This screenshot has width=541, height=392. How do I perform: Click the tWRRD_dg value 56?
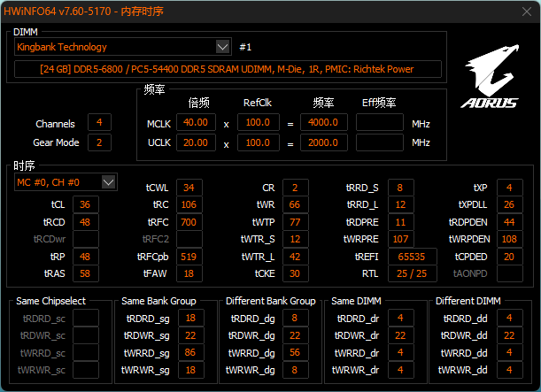pyautogui.click(x=296, y=352)
